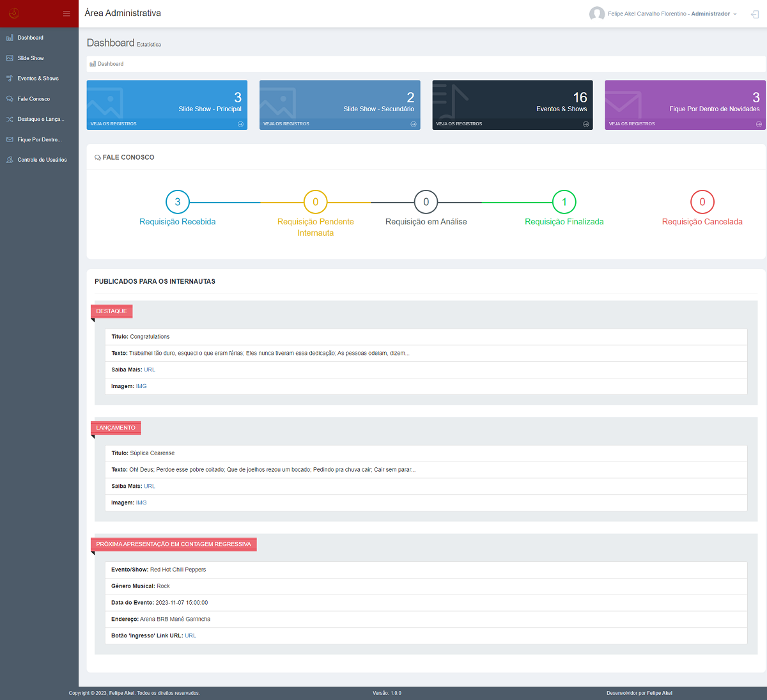Image resolution: width=767 pixels, height=700 pixels.
Task: Click the user avatar icon
Action: tap(597, 14)
